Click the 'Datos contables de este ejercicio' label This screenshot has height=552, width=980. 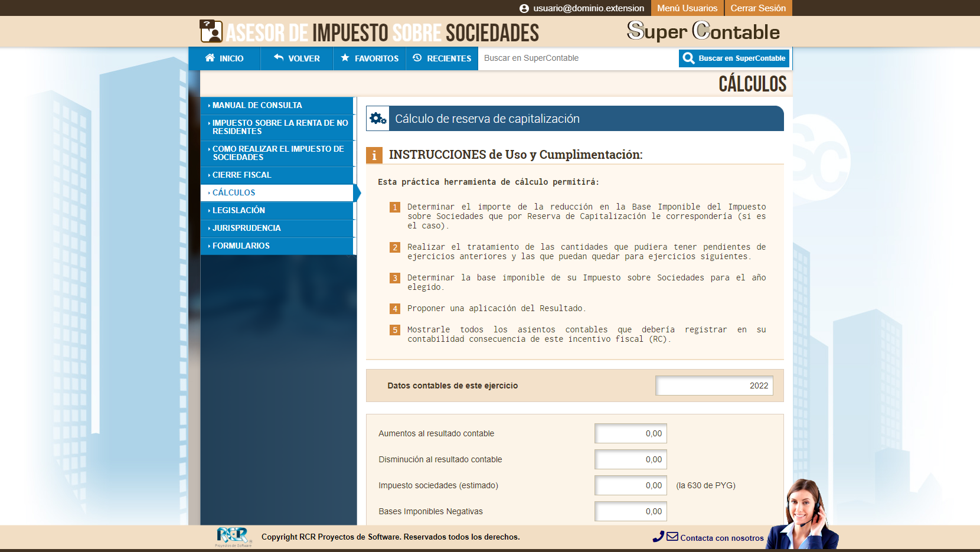tap(452, 386)
